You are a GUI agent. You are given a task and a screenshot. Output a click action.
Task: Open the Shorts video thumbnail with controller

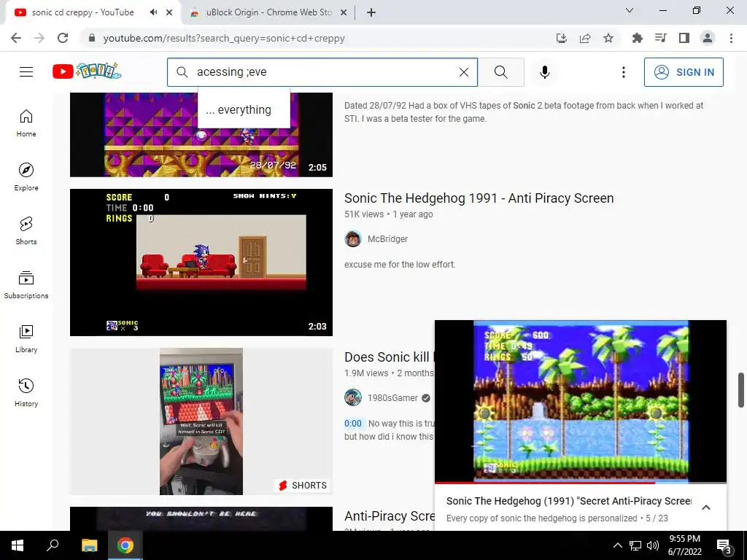[201, 421]
